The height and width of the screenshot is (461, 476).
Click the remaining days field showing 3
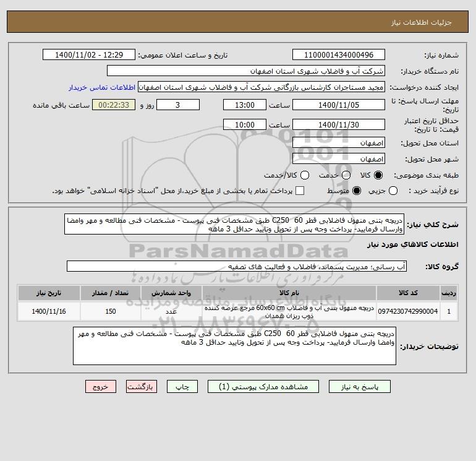[178, 105]
